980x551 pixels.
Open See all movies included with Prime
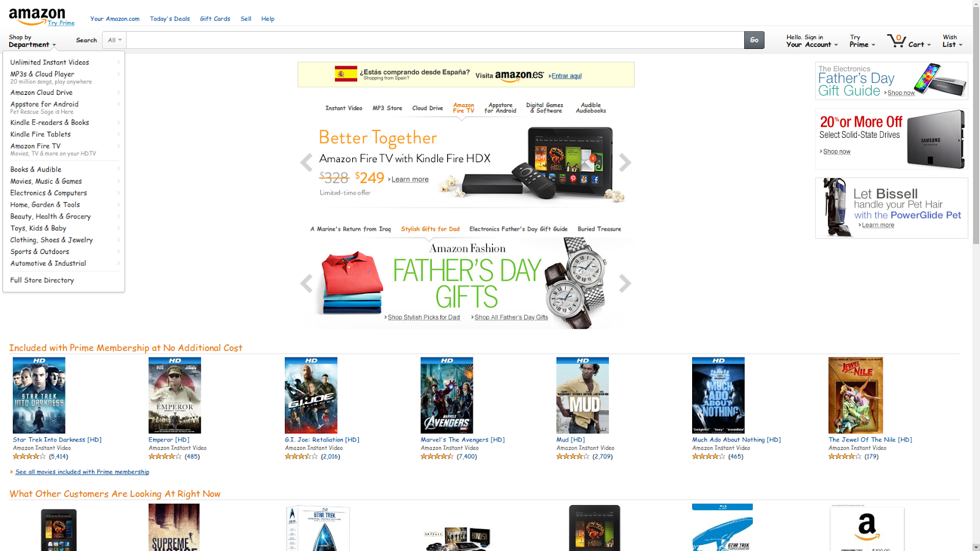[x=82, y=472]
